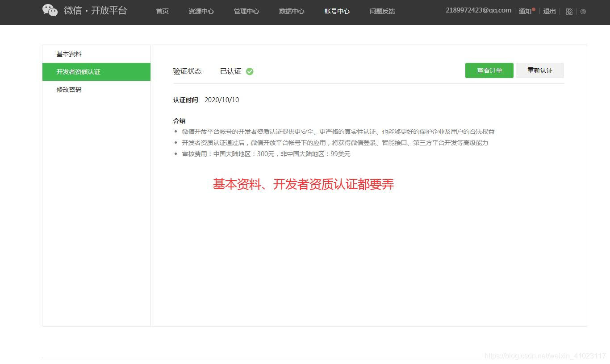Screen dimensions: 610x364
Task: Click the 介绍 heading
Action: [x=179, y=121]
